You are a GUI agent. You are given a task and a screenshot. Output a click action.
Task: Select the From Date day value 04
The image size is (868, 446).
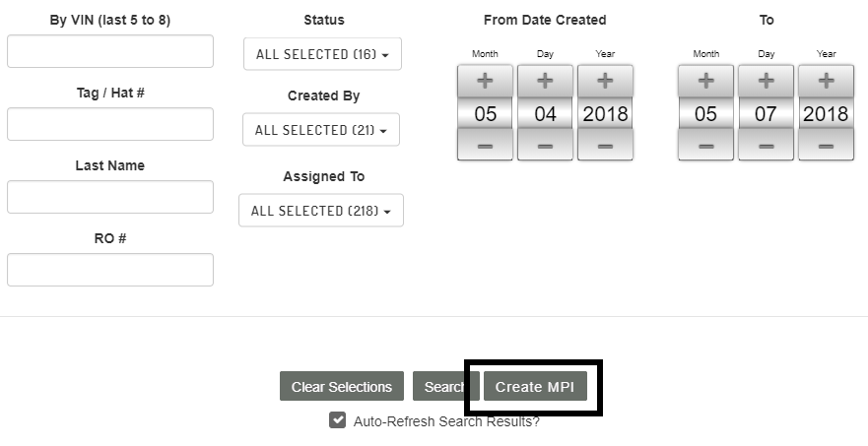545,113
